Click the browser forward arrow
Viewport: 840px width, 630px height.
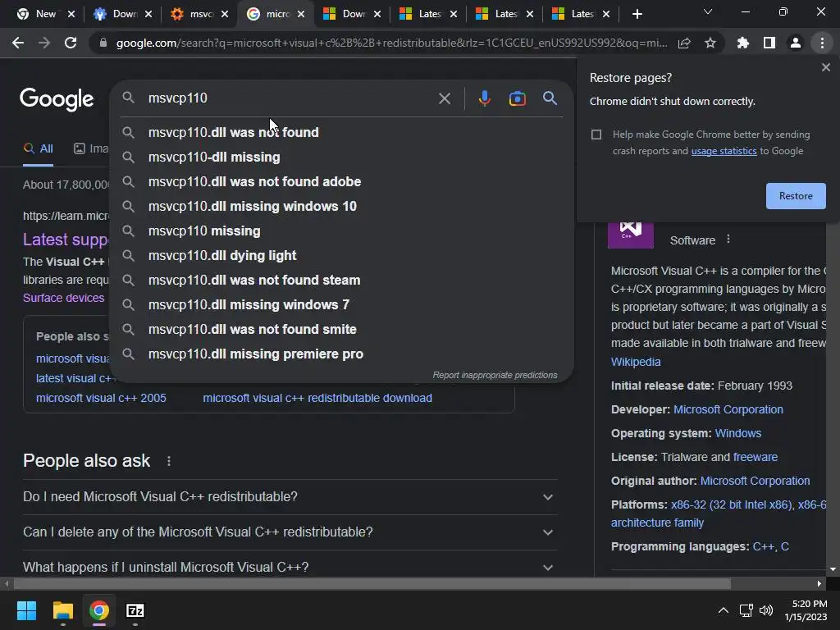tap(44, 43)
